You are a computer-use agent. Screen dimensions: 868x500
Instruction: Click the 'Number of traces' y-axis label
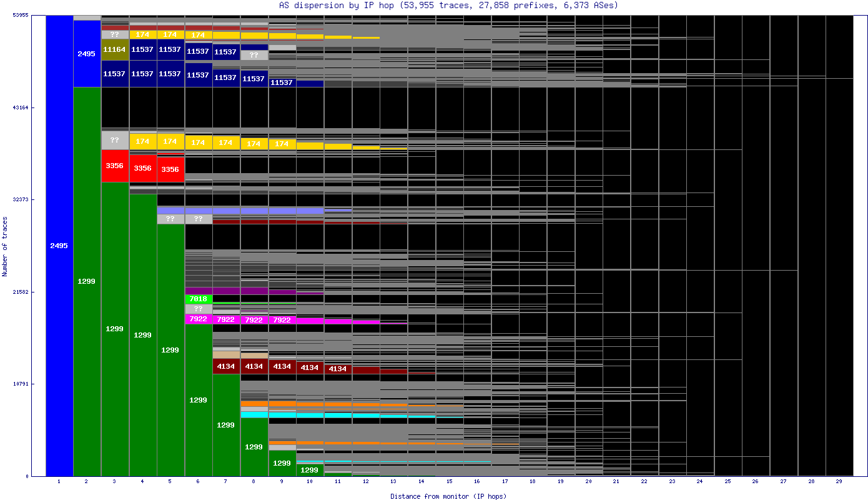click(5, 246)
